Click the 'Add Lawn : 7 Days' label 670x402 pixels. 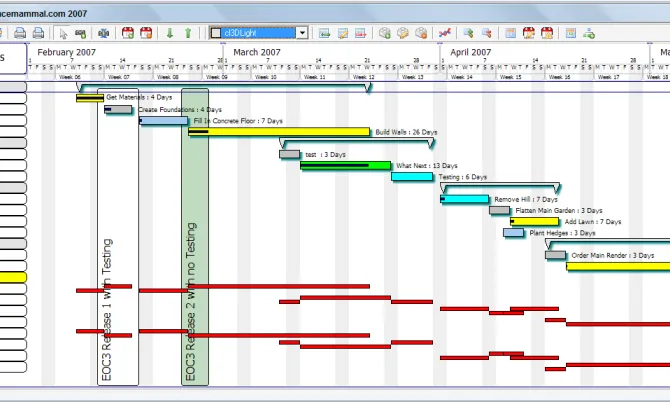point(593,222)
